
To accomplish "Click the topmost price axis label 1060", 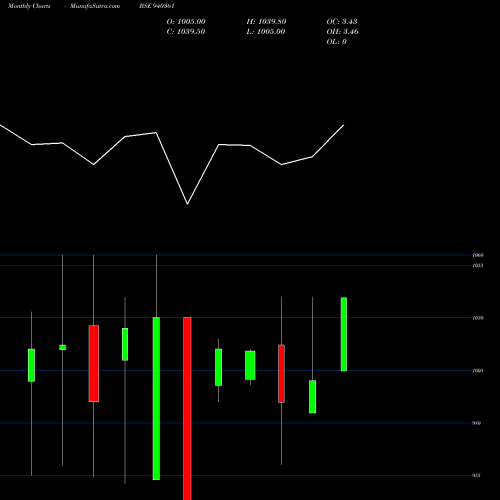I will [x=478, y=255].
